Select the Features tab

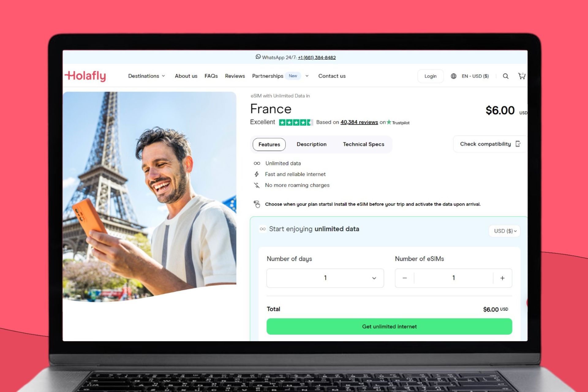coord(269,144)
